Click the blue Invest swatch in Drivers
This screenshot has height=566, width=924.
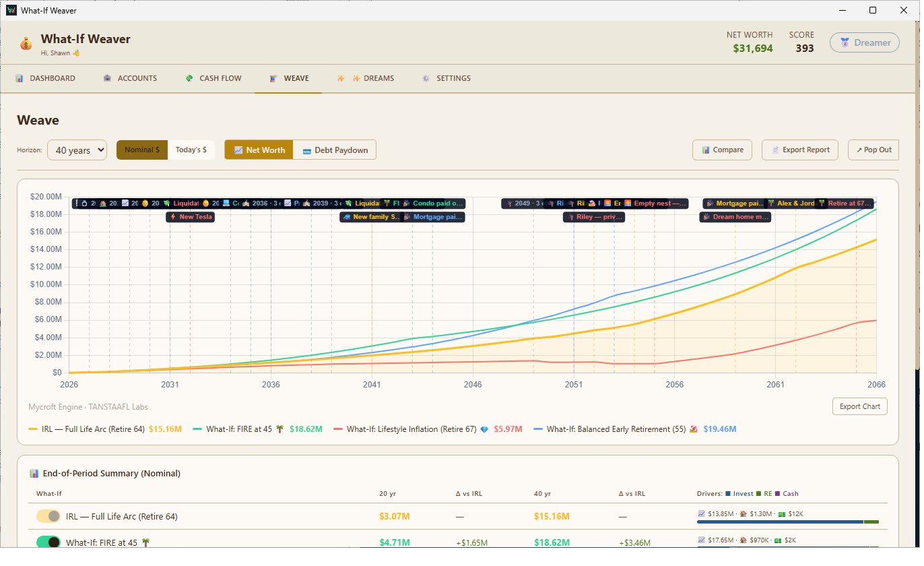[x=727, y=493]
